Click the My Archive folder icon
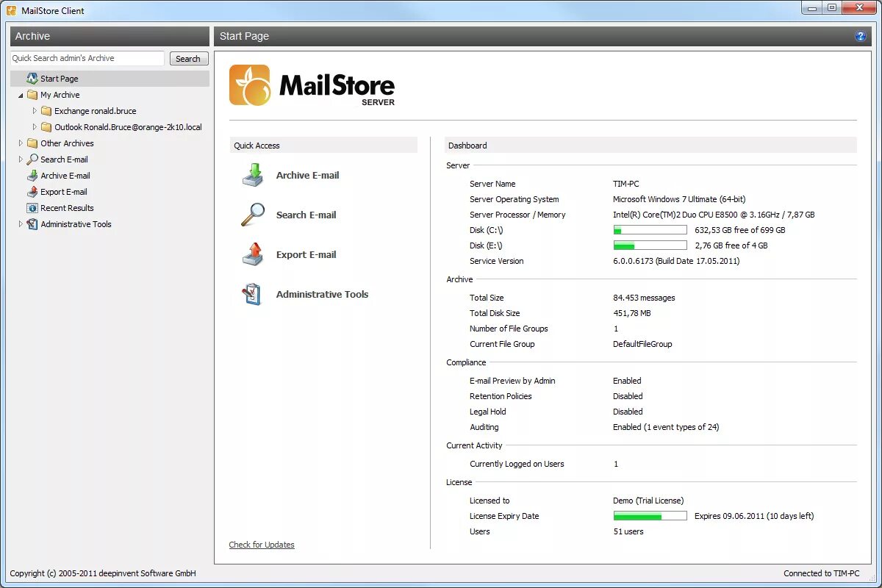The image size is (882, 588). [32, 95]
